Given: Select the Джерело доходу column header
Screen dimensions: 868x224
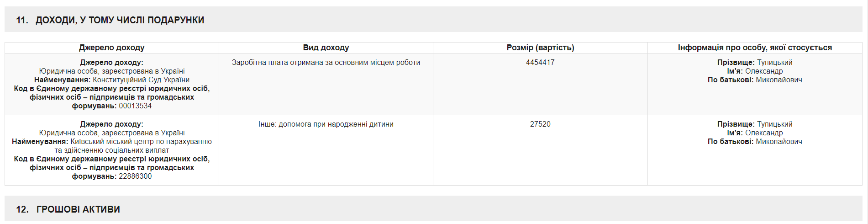Looking at the screenshot, I should tap(111, 48).
